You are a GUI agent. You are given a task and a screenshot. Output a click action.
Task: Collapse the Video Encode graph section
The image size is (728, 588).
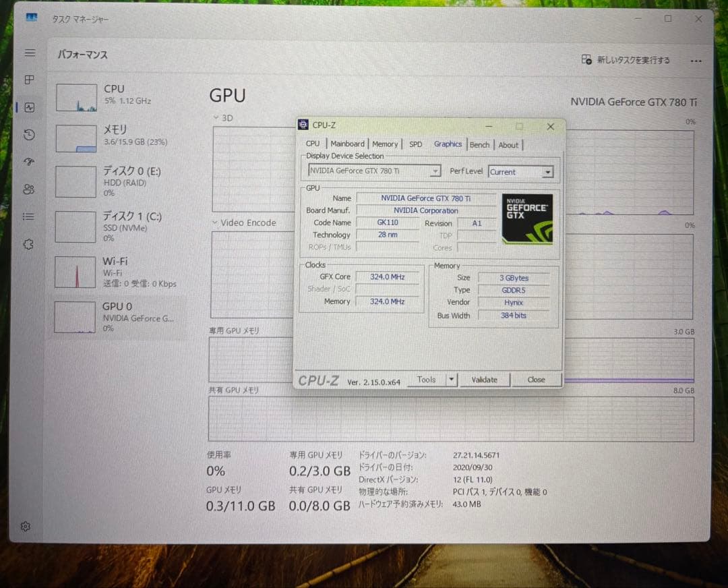214,223
